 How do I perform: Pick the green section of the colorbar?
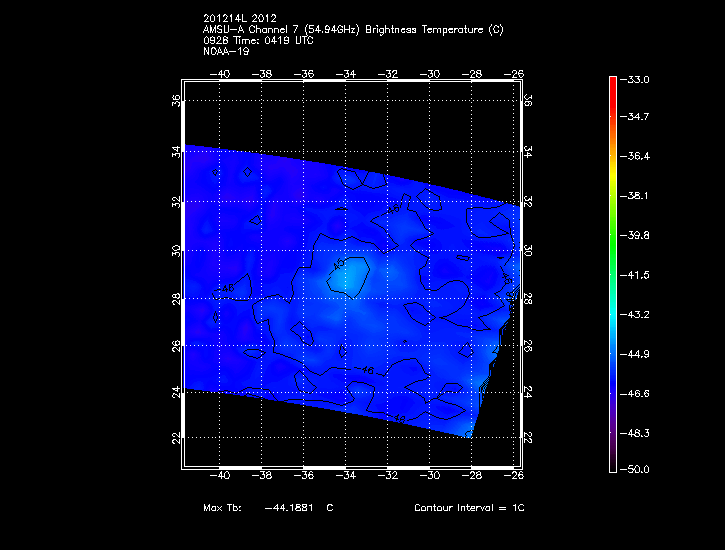pyautogui.click(x=612, y=235)
